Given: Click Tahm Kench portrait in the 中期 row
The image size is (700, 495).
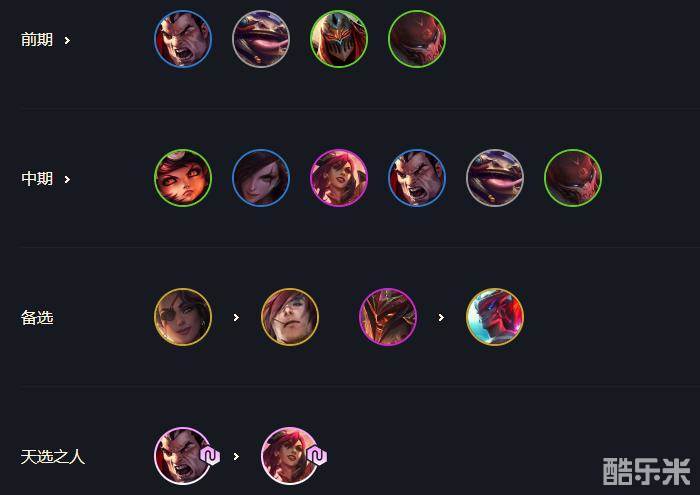Looking at the screenshot, I should point(495,178).
